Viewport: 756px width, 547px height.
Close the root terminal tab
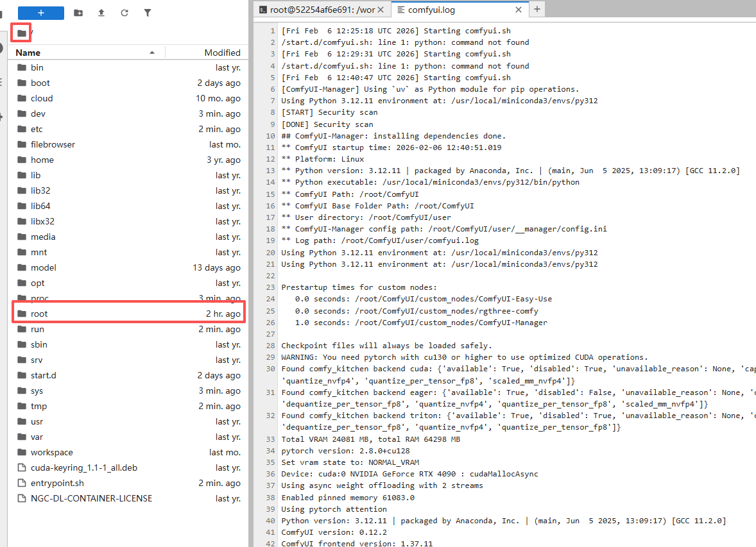pyautogui.click(x=381, y=9)
